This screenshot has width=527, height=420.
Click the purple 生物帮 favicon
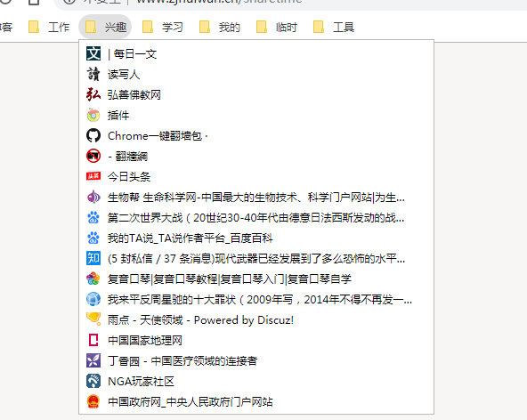[x=93, y=198]
